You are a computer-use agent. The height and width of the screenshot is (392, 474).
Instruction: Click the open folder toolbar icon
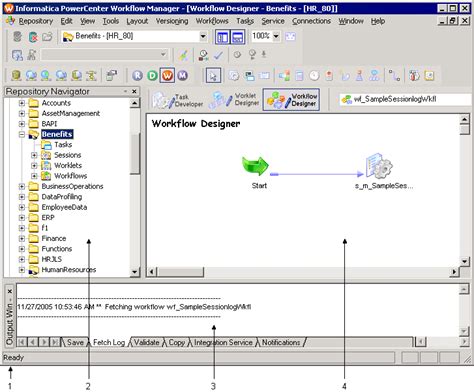(47, 36)
